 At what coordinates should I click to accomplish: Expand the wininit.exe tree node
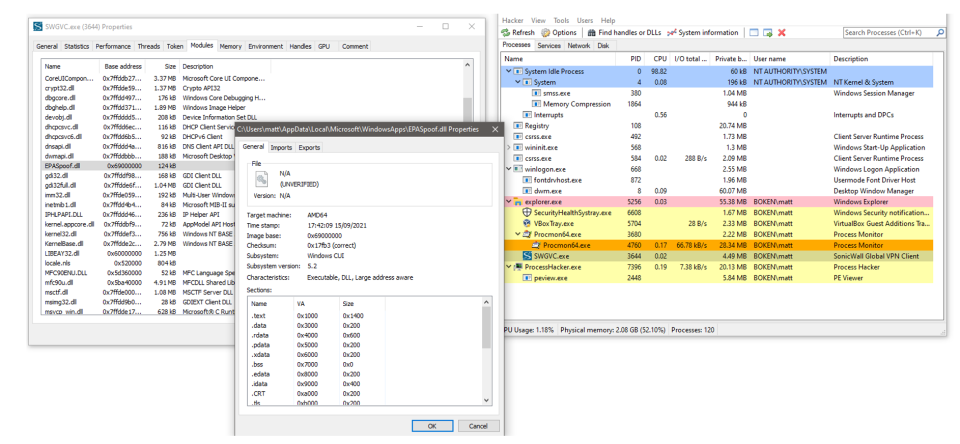point(509,145)
